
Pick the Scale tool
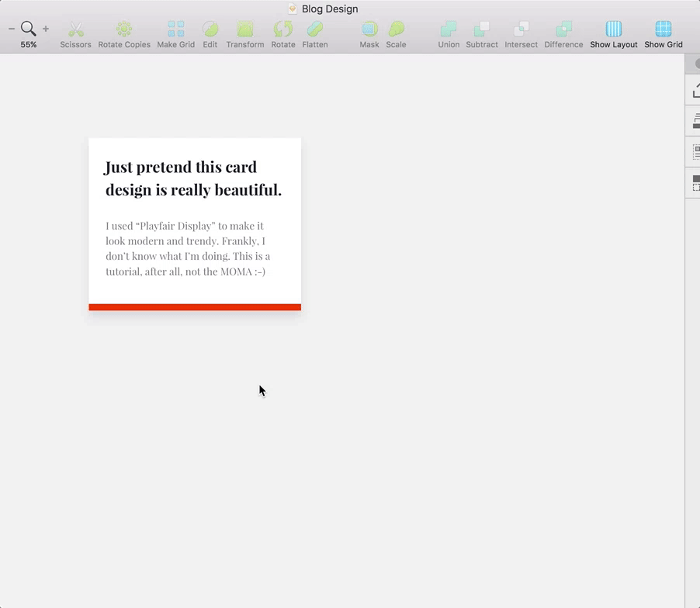pos(396,34)
